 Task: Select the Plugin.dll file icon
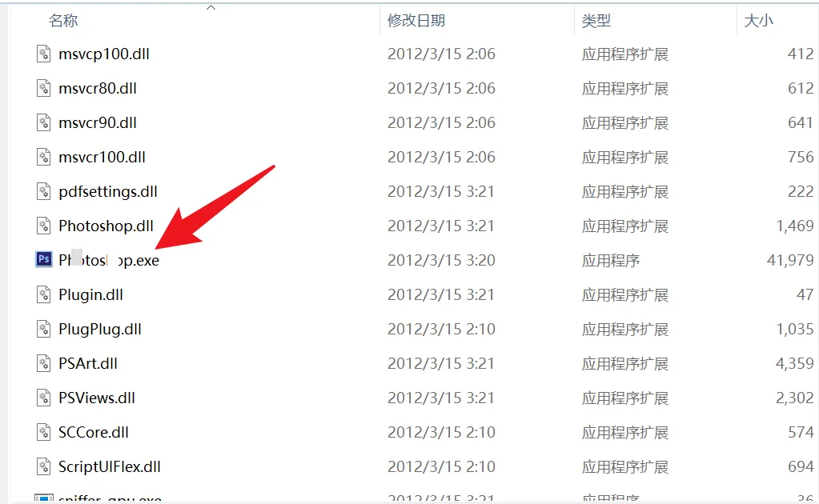pyautogui.click(x=43, y=294)
